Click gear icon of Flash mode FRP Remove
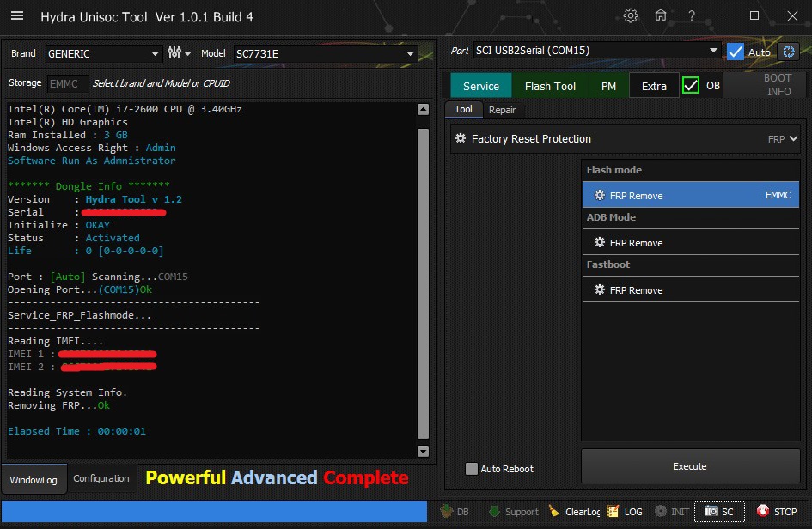Viewport: 812px width, 529px height. tap(600, 195)
